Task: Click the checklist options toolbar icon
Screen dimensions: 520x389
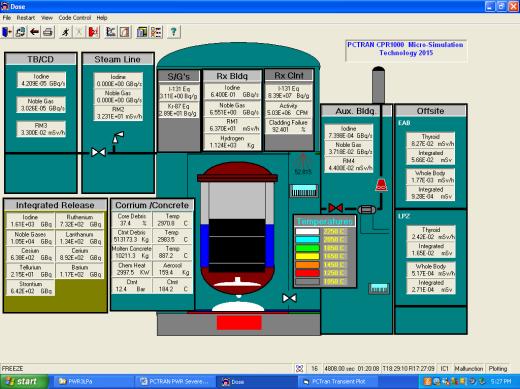Action: (156, 32)
